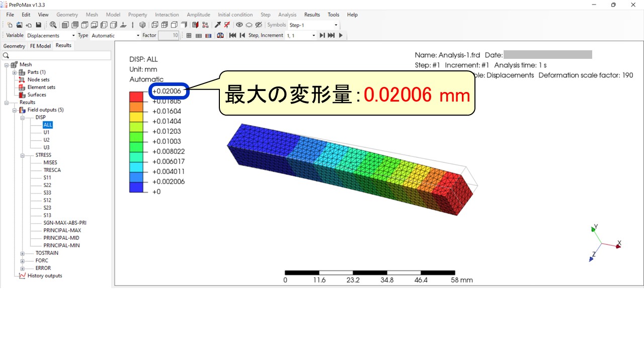Invert visible parts with crossed eye icon
The width and height of the screenshot is (644, 362).
point(259,25)
